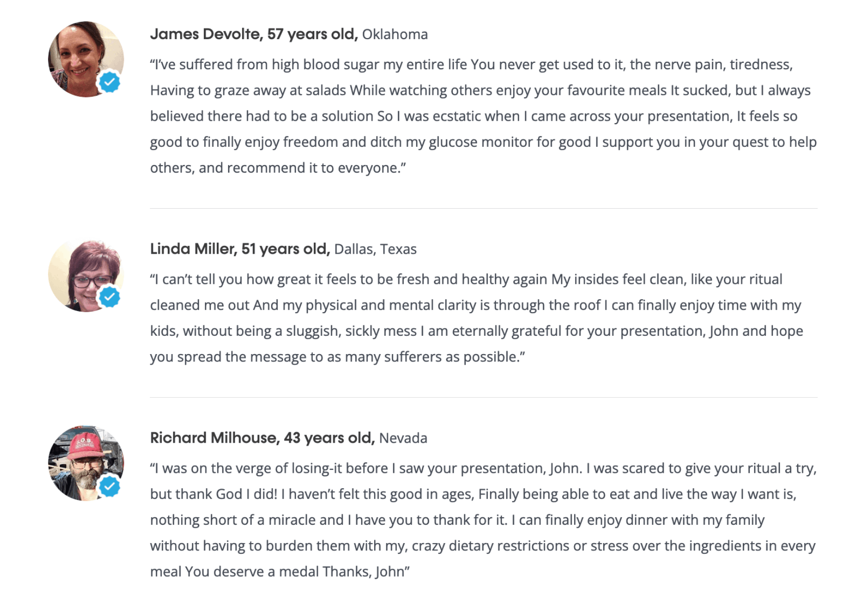
Task: Open Linda Miller's profile photo
Action: (x=86, y=274)
